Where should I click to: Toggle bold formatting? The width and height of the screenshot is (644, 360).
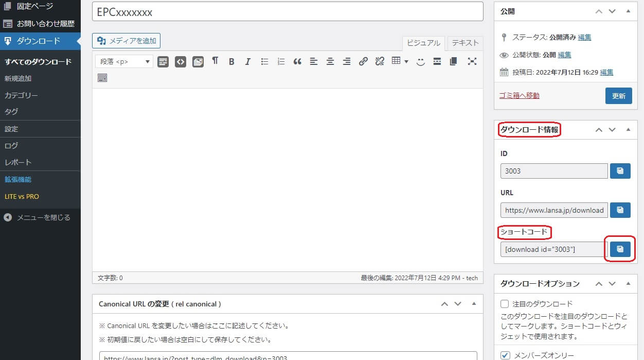tap(231, 62)
